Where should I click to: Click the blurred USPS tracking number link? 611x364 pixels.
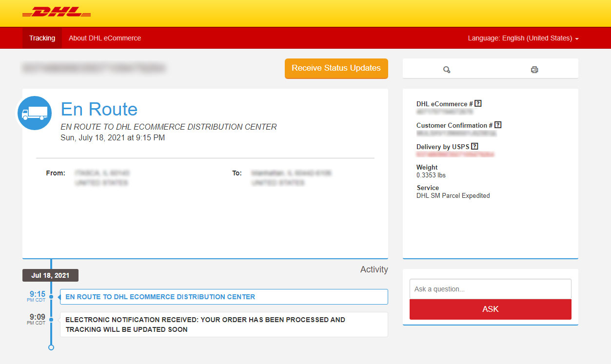click(x=455, y=154)
